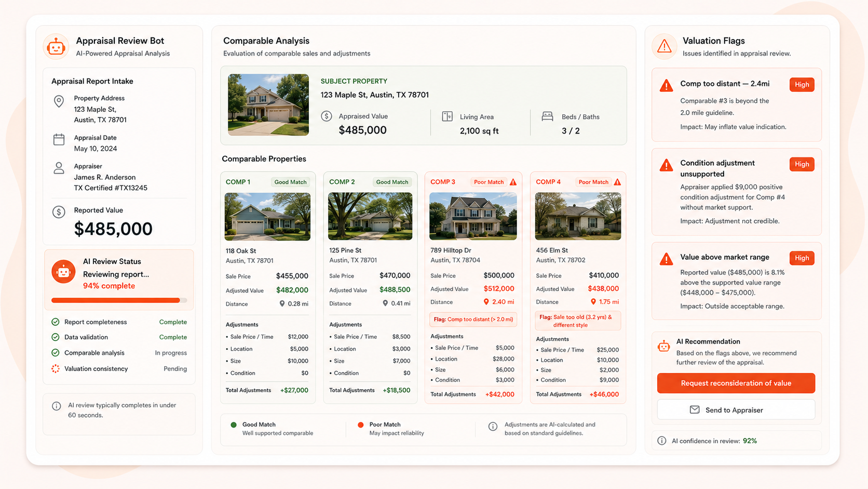Click Comp 3 total adjustments +$42,000
Viewport: 868px width, 489px height.
click(500, 394)
